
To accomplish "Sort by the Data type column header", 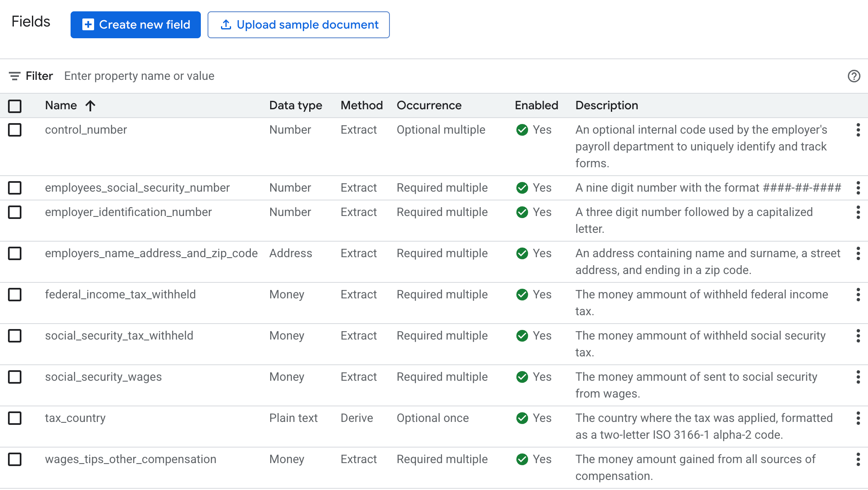I will (295, 105).
